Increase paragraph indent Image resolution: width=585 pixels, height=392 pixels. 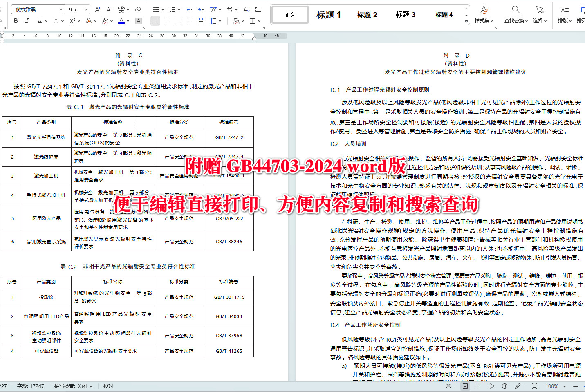(201, 9)
